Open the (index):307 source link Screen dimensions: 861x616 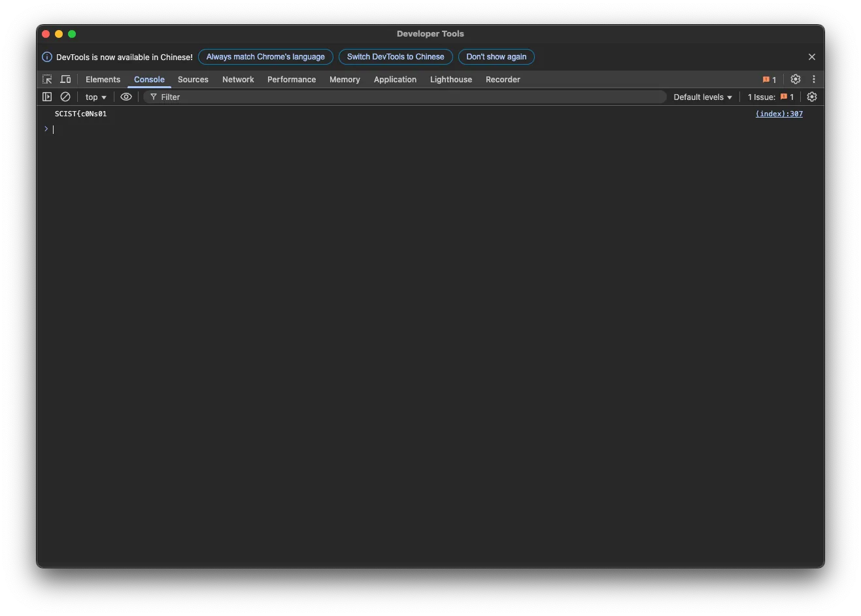[x=779, y=114]
